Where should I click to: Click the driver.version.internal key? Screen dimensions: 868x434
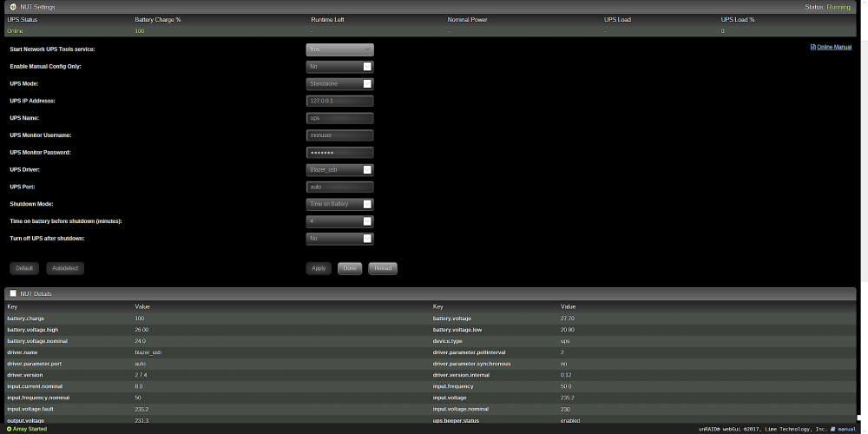461,375
